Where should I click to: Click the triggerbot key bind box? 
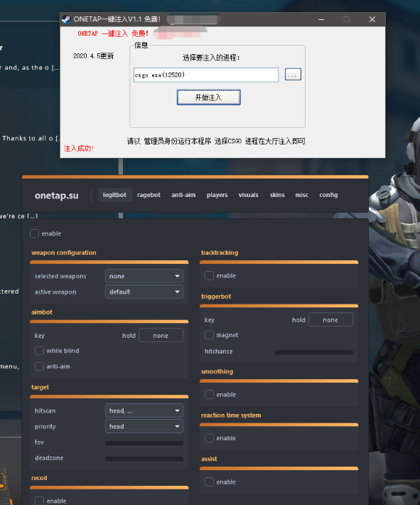(331, 319)
